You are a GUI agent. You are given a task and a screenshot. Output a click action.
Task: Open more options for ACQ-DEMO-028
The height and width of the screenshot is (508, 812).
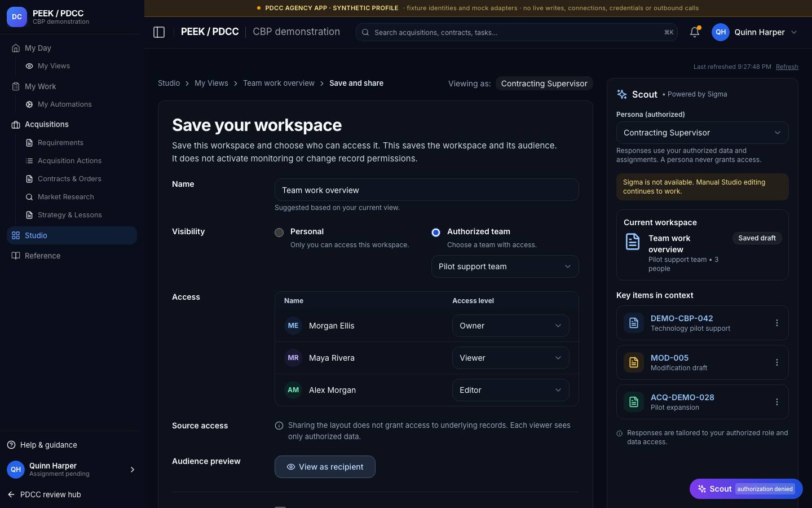776,402
